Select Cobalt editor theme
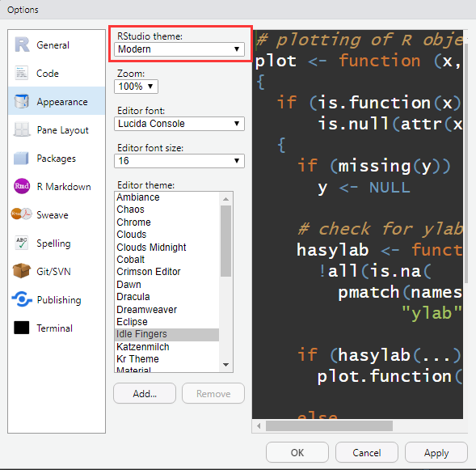This screenshot has width=476, height=470. (x=166, y=259)
